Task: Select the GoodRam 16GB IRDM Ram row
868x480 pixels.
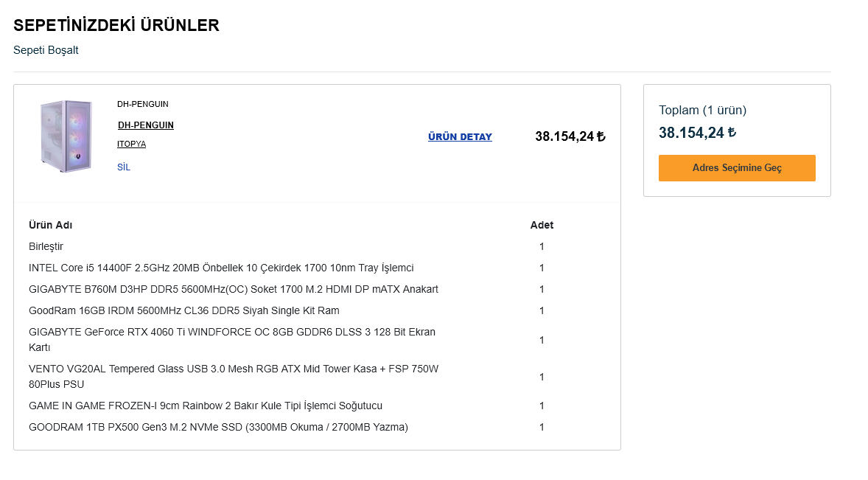Action: coord(317,310)
